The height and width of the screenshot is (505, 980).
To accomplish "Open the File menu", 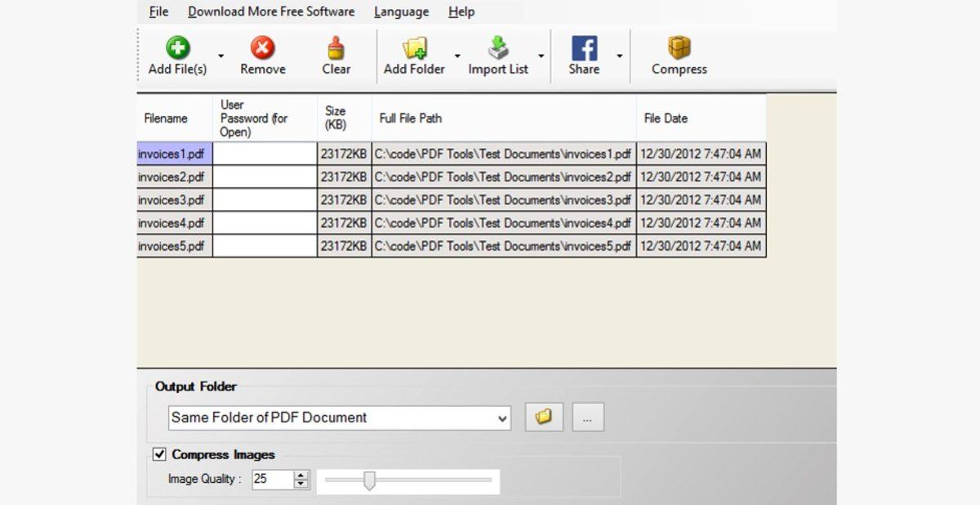I will [x=158, y=11].
